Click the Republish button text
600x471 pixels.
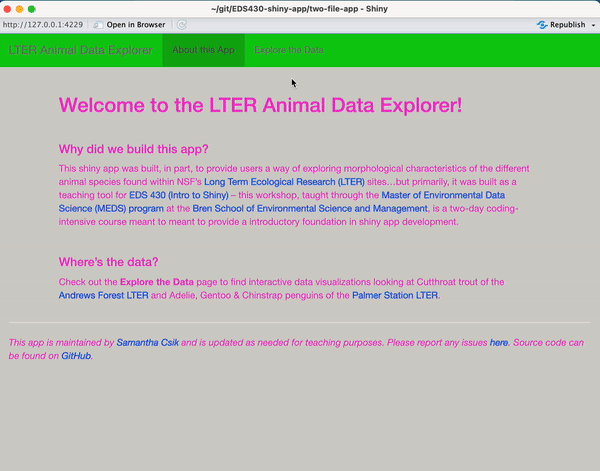[568, 25]
